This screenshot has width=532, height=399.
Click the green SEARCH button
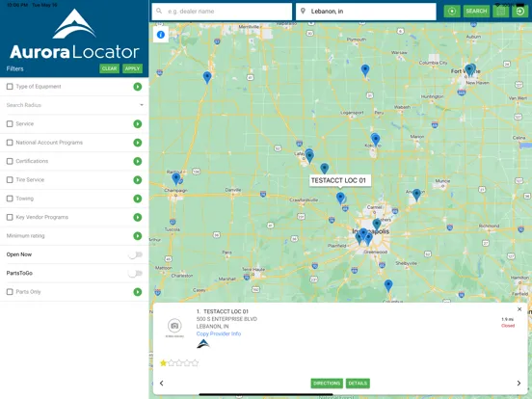[x=476, y=12]
